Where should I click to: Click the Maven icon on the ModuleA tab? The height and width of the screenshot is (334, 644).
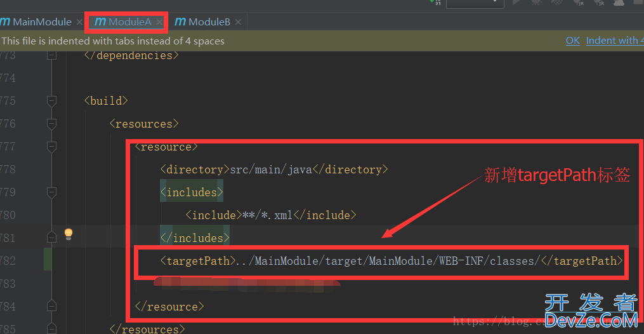pos(100,22)
